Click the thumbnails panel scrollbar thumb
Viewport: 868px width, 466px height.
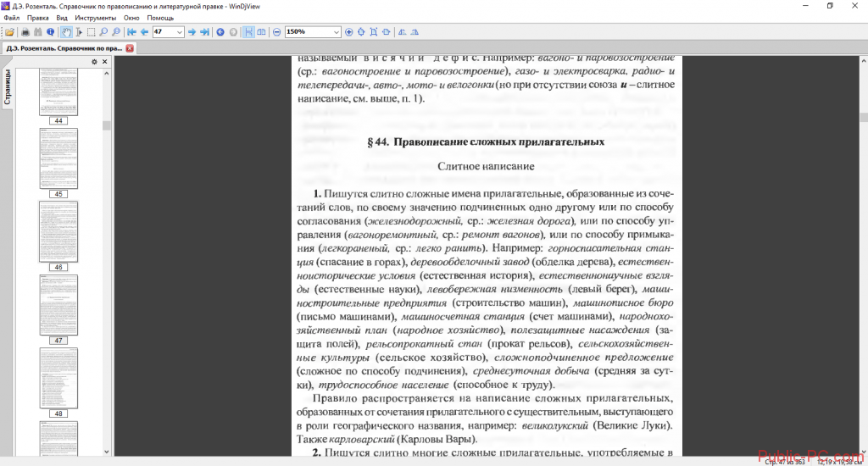click(106, 125)
